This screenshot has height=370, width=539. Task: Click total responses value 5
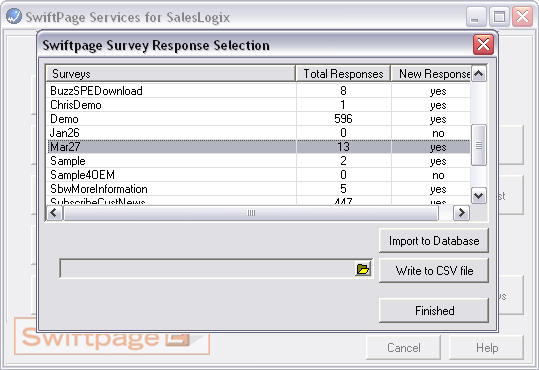click(343, 189)
